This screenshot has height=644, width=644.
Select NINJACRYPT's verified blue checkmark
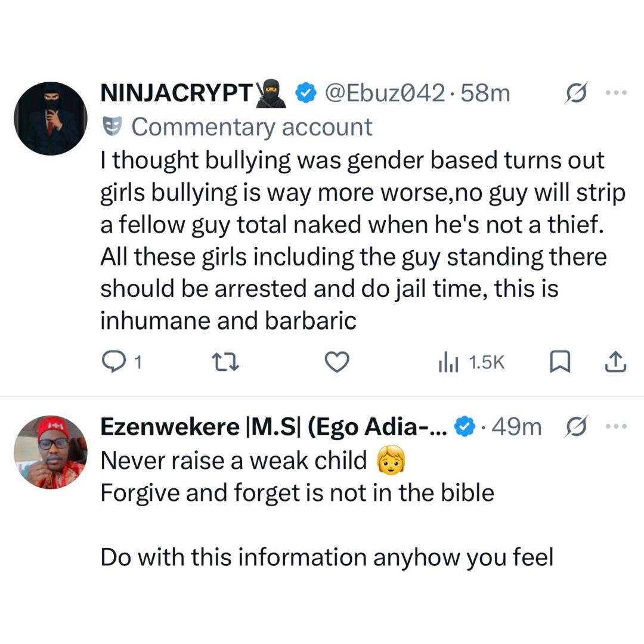[x=306, y=92]
